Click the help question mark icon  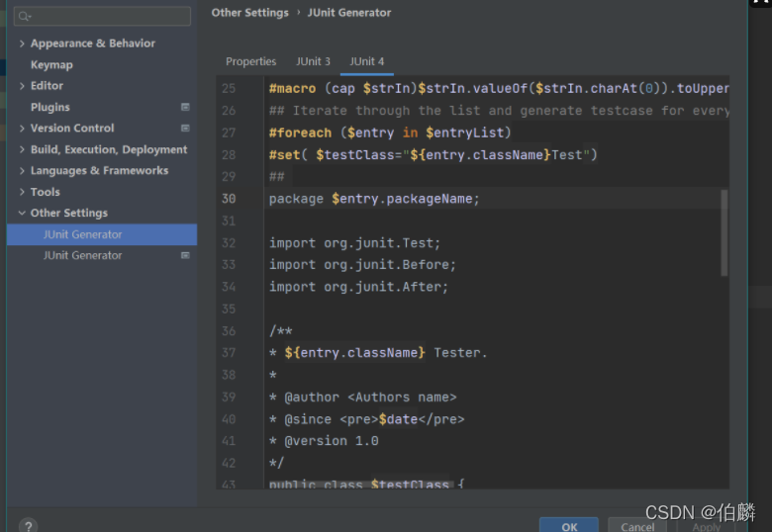pyautogui.click(x=29, y=526)
